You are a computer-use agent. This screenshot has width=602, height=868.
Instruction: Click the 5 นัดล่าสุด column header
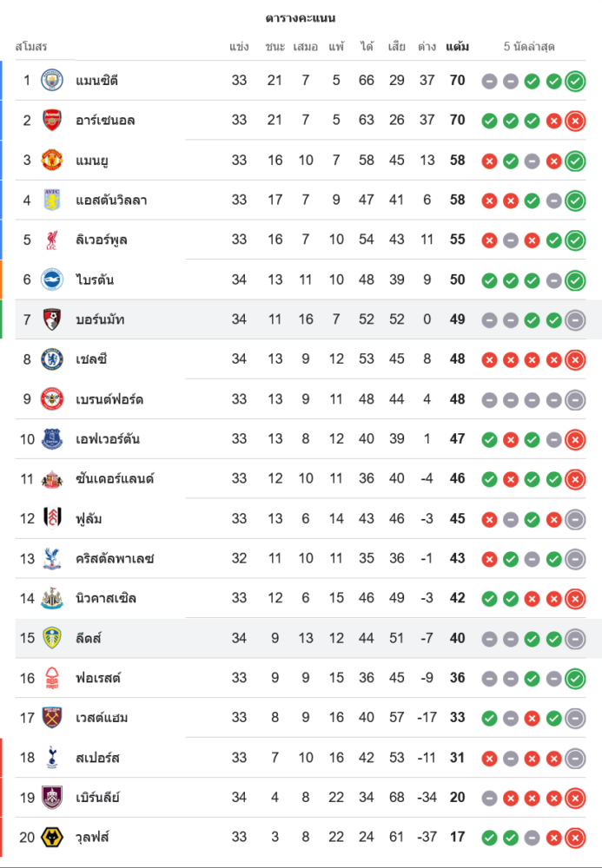pos(529,47)
